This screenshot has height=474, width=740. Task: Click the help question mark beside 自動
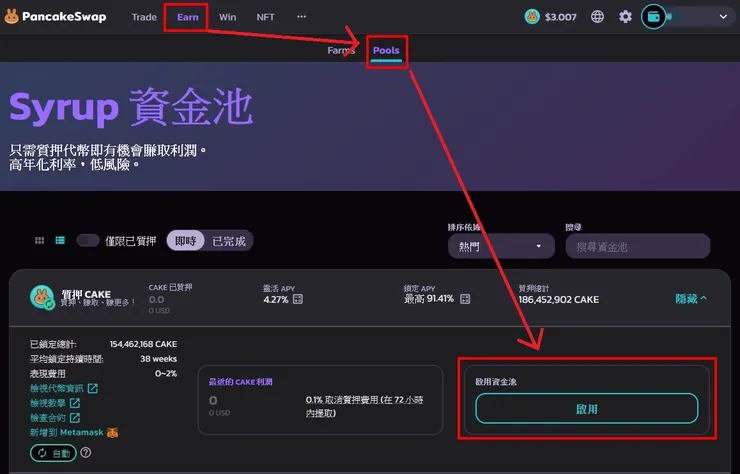pos(85,453)
